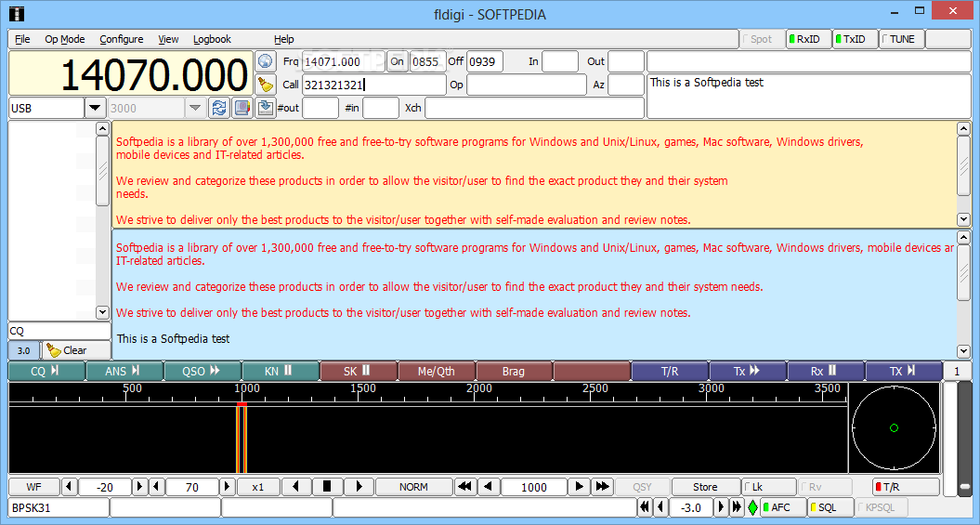Click the green circle in the phase scope
This screenshot has height=525, width=980.
pos(894,428)
